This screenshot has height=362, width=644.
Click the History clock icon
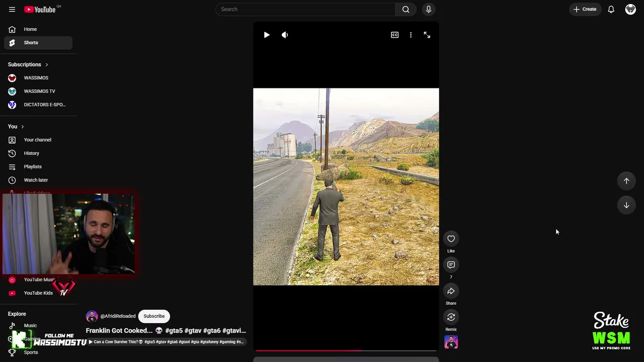[x=12, y=153]
